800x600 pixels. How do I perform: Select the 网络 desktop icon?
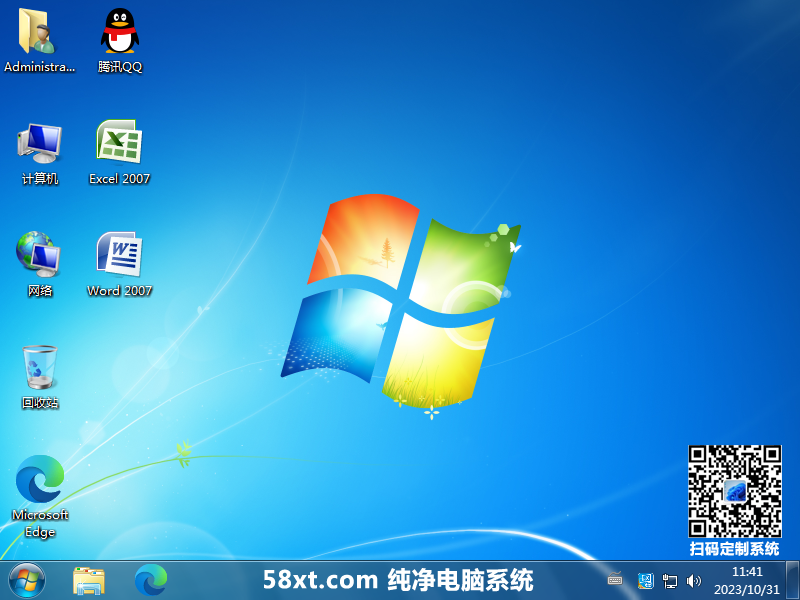point(40,264)
